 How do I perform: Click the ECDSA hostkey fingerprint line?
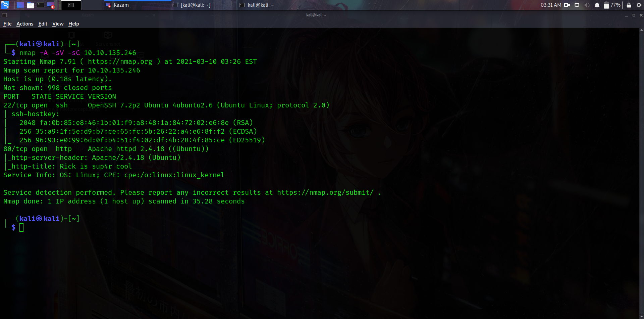(138, 132)
